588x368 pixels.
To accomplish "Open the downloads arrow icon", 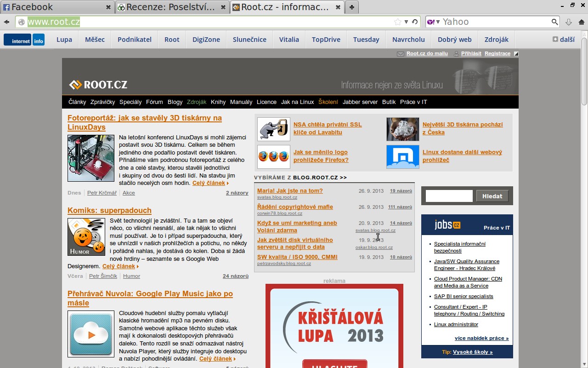I will tap(569, 22).
